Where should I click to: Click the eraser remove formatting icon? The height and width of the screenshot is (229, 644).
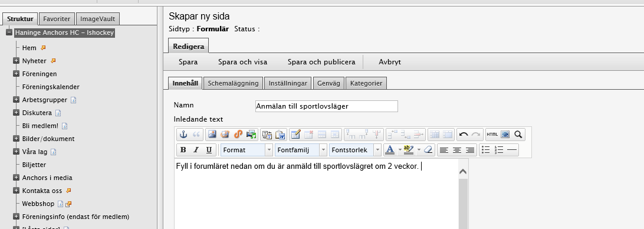click(x=428, y=150)
